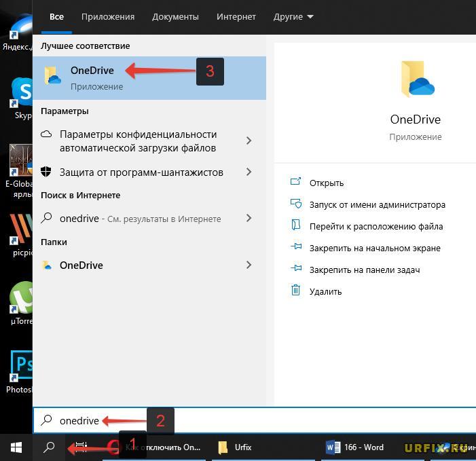Click pin icon for Закрепить на панели задач
The width and height of the screenshot is (476, 461).
(x=296, y=268)
